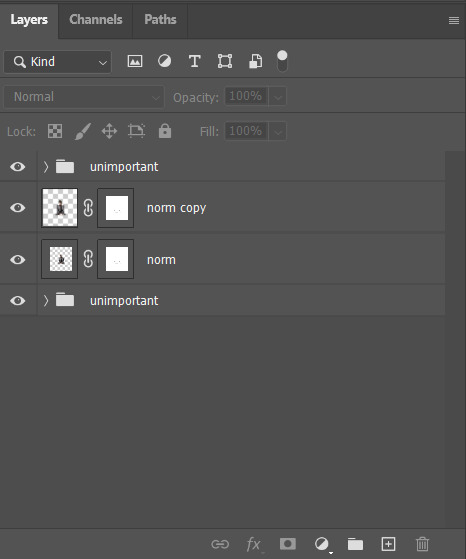Switch to the Channels tab
Screen dimensions: 466x559
click(x=96, y=20)
